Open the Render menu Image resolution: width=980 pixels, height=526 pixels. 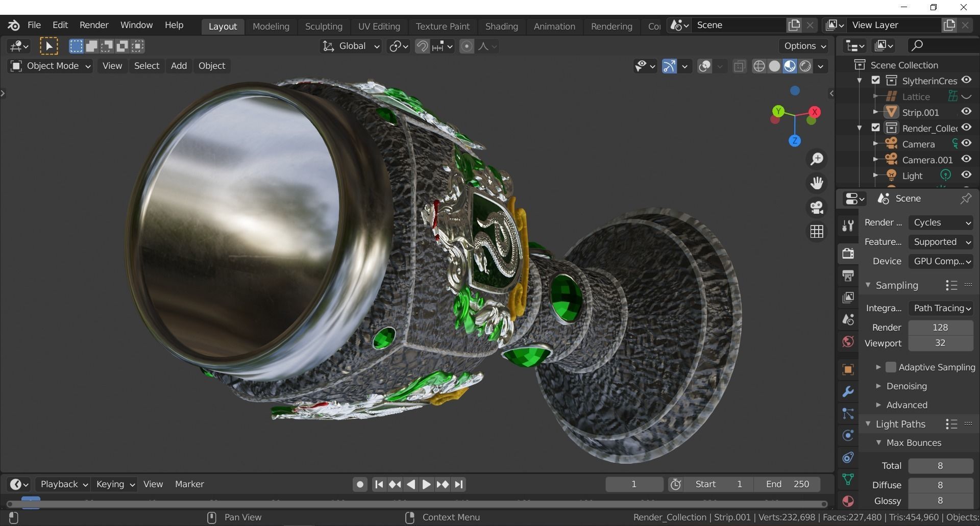94,25
